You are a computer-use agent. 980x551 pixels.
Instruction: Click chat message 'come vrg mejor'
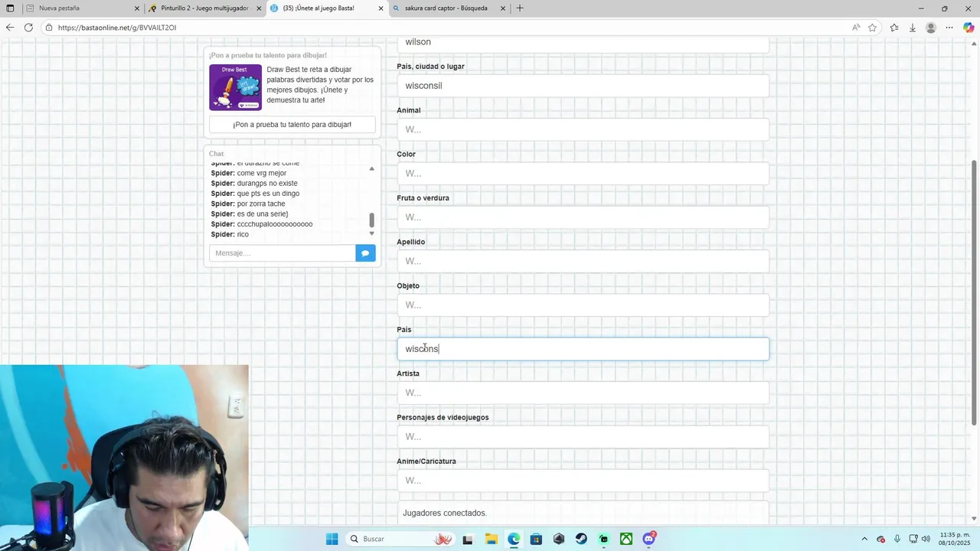click(262, 173)
